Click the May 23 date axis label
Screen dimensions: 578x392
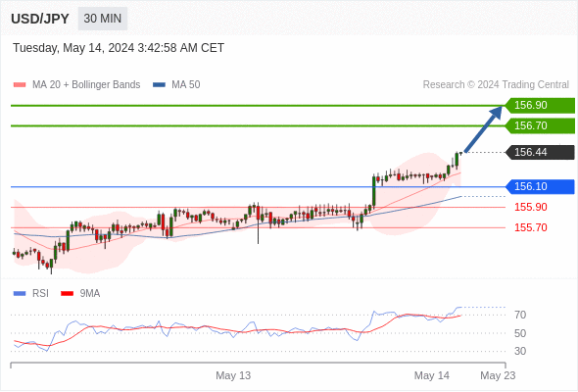498,375
